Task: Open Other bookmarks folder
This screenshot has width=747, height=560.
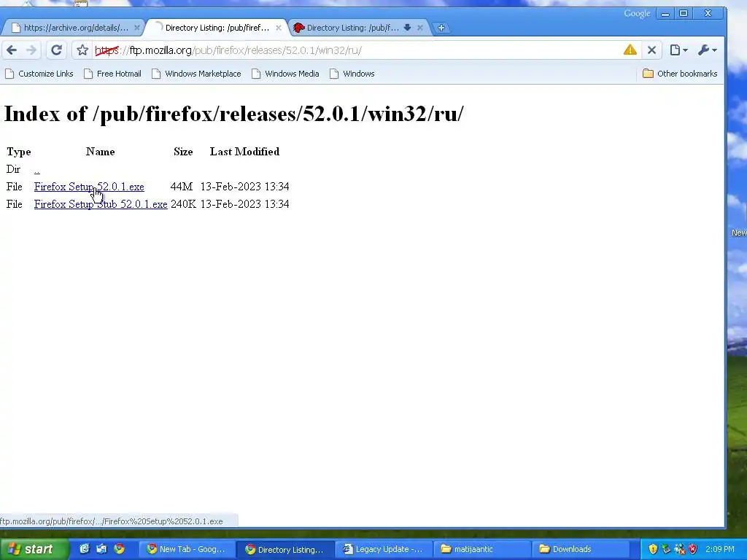Action: tap(680, 74)
